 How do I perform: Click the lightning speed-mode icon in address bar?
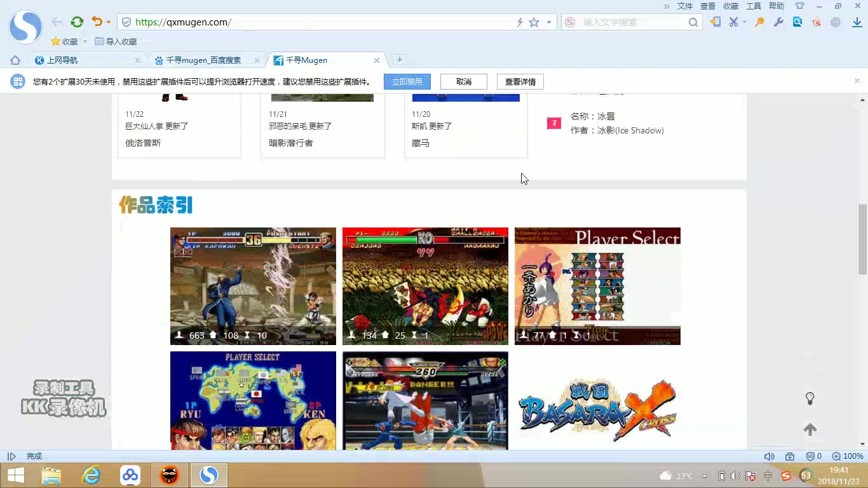520,22
